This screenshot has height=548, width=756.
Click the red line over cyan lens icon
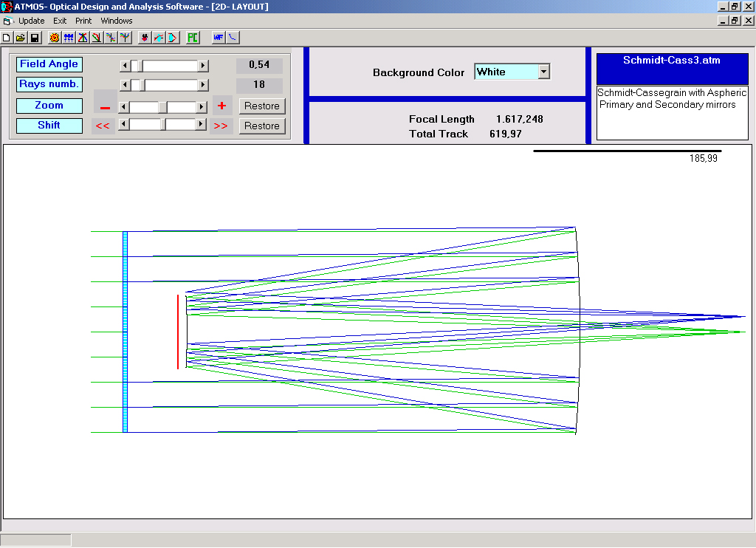click(159, 38)
